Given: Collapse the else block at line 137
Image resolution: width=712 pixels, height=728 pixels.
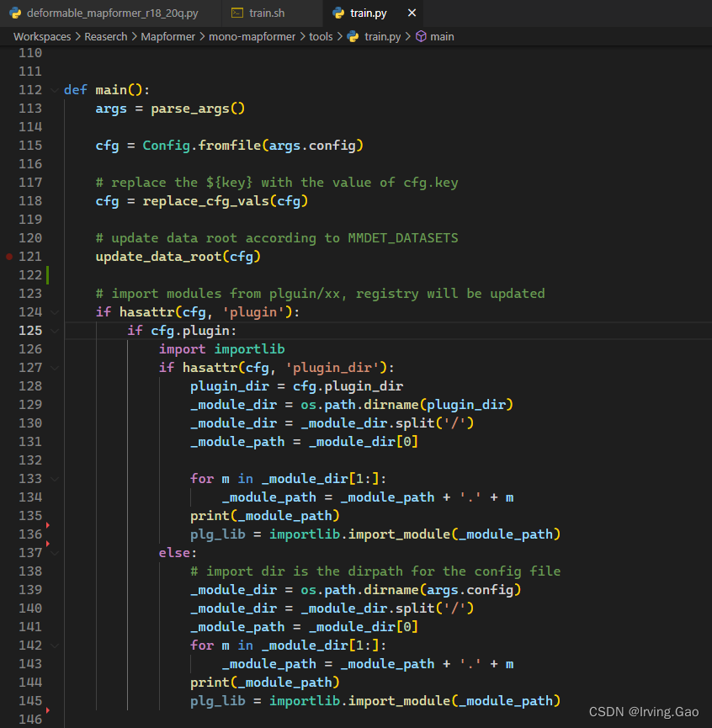Looking at the screenshot, I should pos(54,552).
